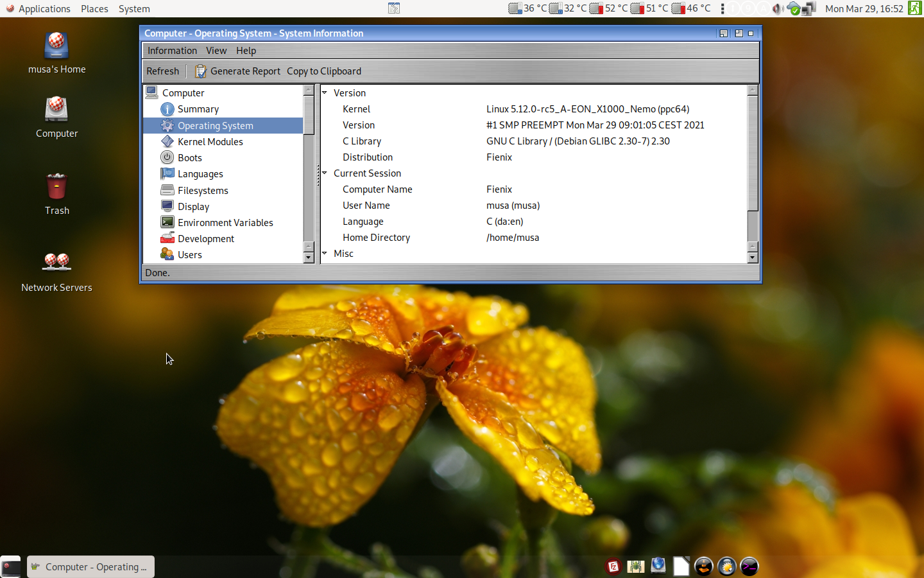Collapse the Current Session section
Image resolution: width=924 pixels, height=578 pixels.
point(325,173)
